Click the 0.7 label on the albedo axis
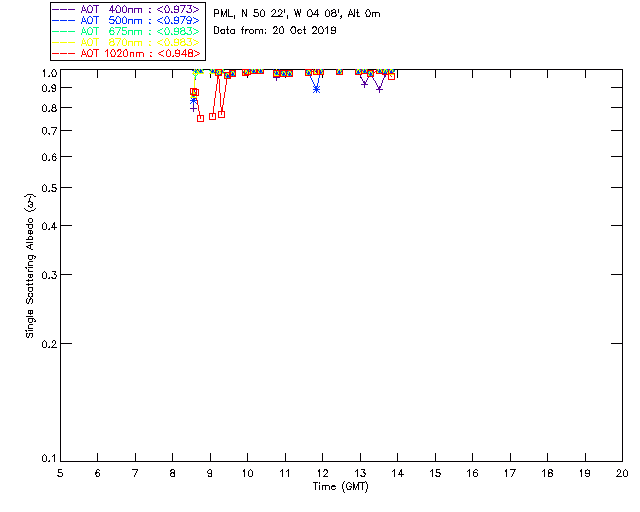640x512 pixels. click(49, 131)
